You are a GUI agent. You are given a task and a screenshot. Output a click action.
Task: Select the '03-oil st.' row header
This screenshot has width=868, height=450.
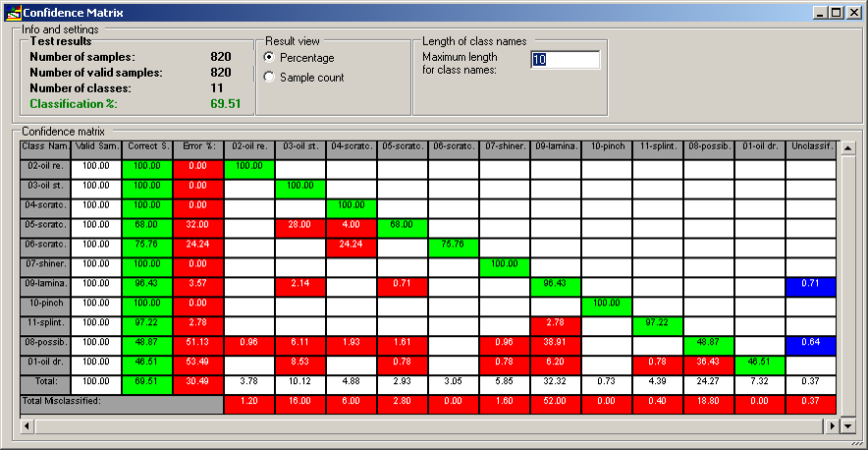(x=45, y=189)
